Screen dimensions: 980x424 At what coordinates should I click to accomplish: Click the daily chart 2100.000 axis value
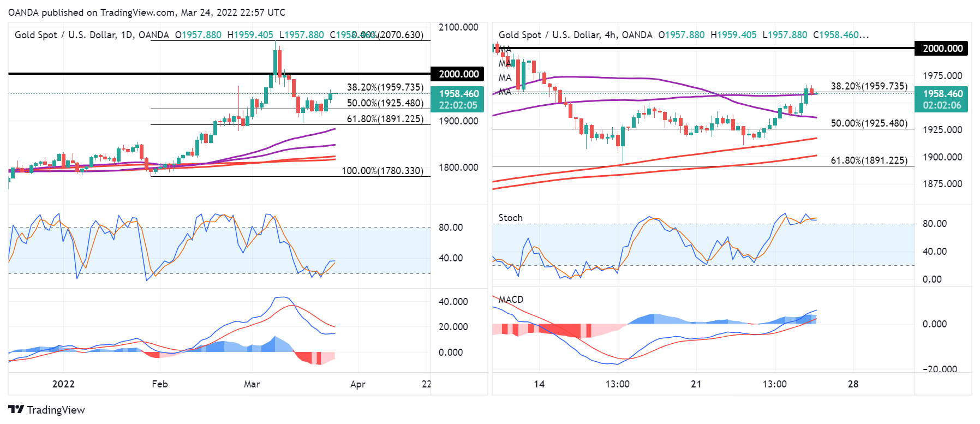458,27
